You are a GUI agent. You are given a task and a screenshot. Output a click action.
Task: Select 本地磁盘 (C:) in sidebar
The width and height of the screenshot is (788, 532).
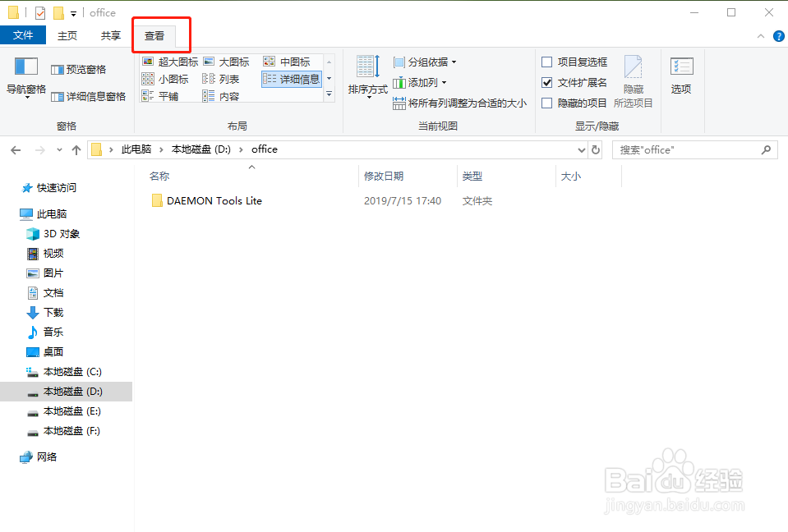coord(64,371)
